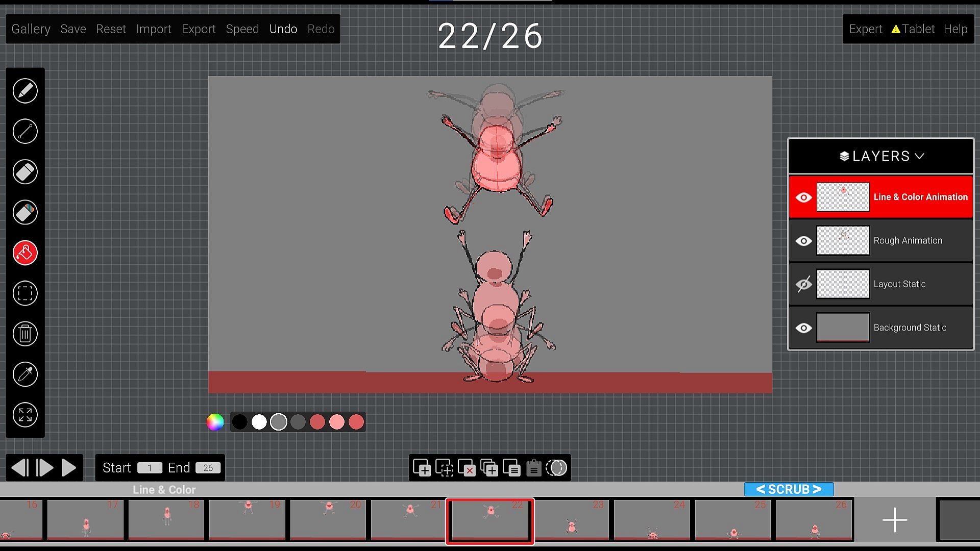This screenshot has width=980, height=551.
Task: Open the Speed settings menu
Action: [242, 29]
